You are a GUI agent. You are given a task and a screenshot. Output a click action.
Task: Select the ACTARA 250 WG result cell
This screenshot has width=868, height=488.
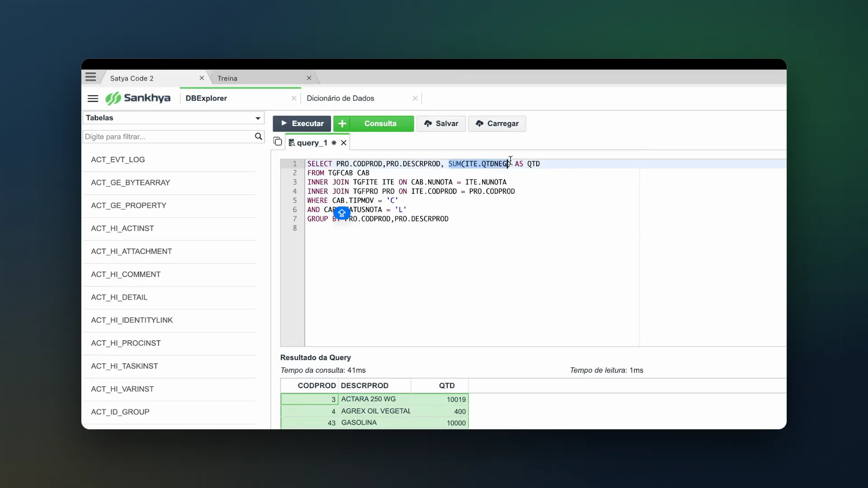tap(374, 399)
